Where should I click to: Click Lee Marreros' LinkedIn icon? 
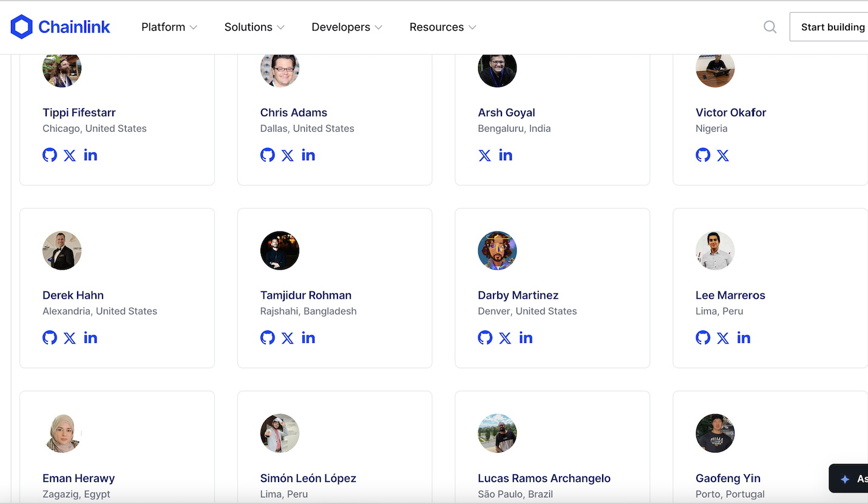(744, 338)
